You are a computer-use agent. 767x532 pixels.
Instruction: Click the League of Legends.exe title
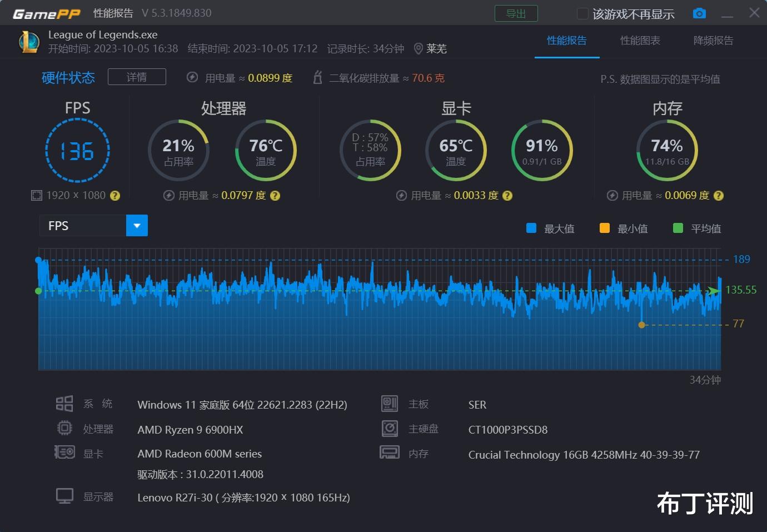pos(103,34)
